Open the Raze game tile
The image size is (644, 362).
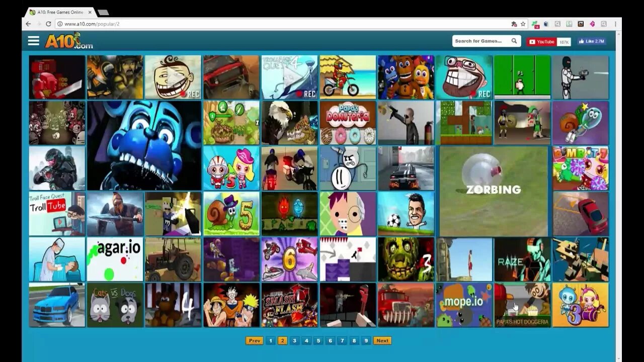point(522,259)
